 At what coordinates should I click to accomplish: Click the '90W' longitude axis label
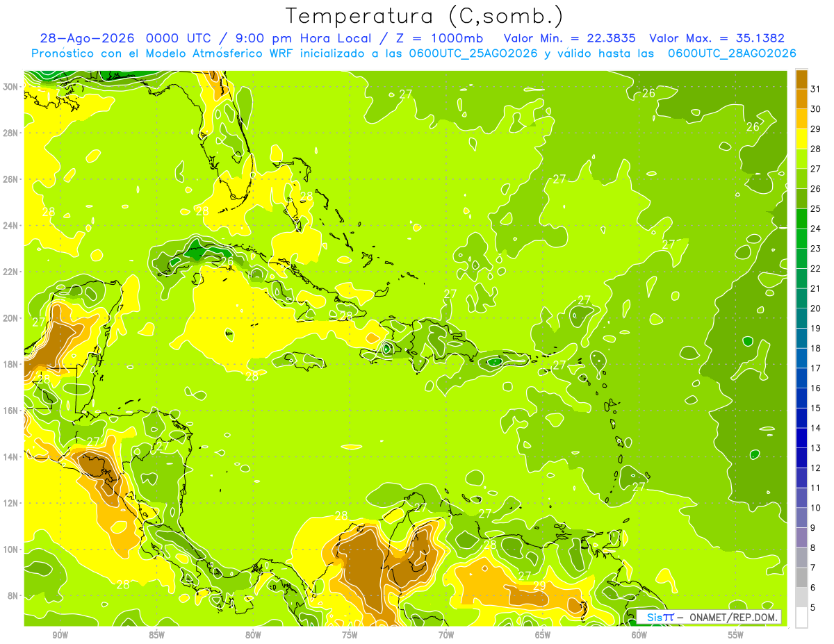pyautogui.click(x=60, y=635)
